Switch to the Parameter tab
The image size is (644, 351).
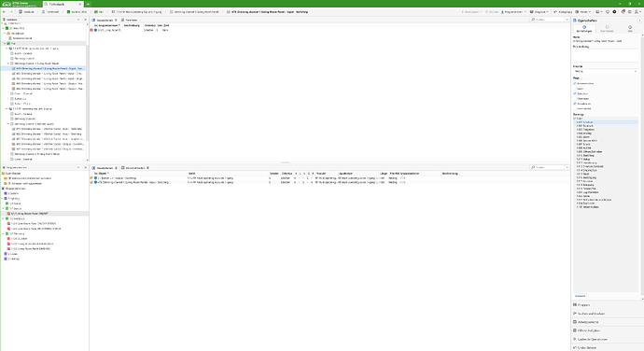click(x=130, y=20)
